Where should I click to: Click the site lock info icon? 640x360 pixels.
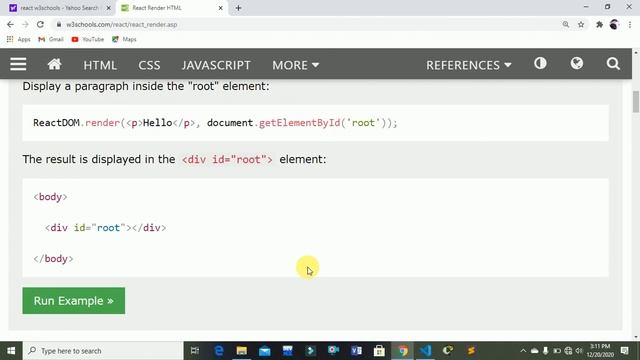click(x=59, y=24)
